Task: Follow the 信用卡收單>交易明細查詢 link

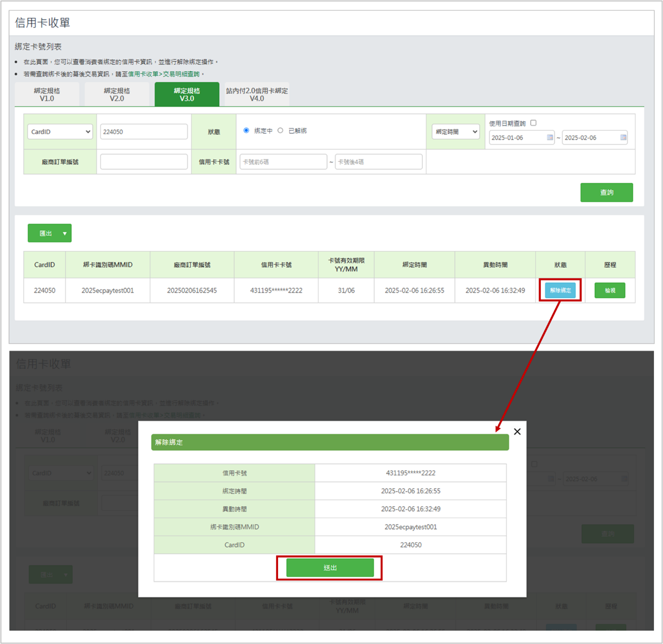Action: point(164,74)
